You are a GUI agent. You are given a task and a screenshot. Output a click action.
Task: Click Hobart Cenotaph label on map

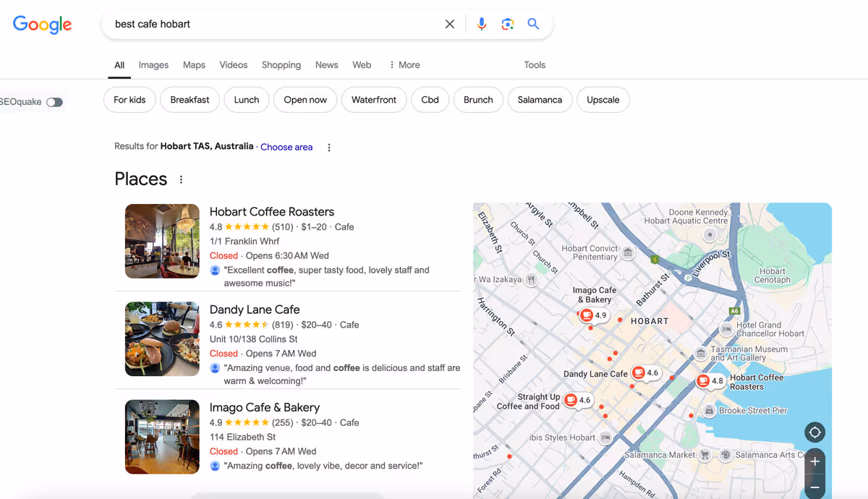pos(773,275)
